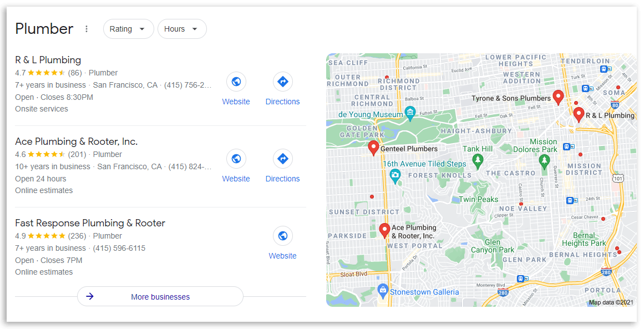The height and width of the screenshot is (329, 644).
Task: Open Fast Response Plumbing & Rooter listing title
Action: (90, 223)
